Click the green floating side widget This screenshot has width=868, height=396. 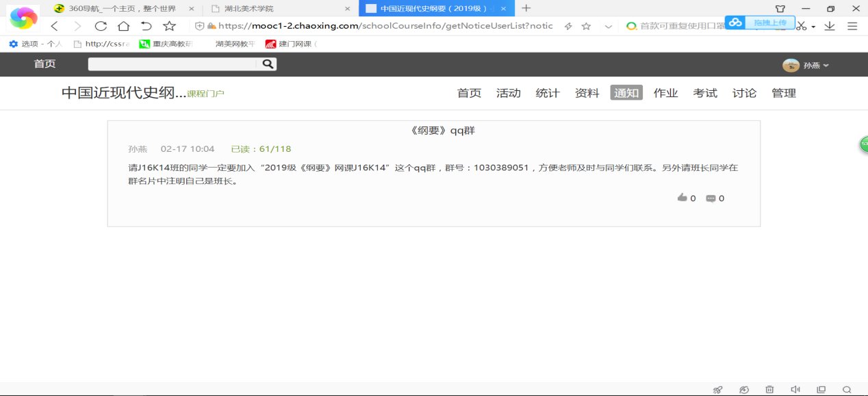pos(864,144)
